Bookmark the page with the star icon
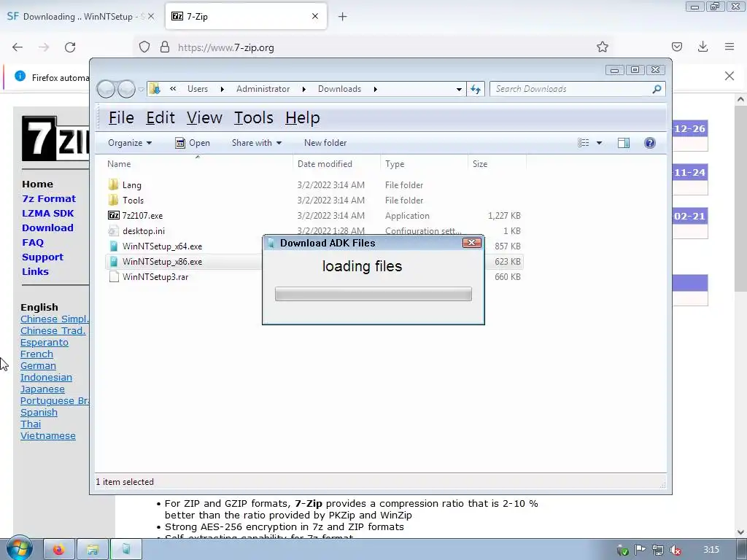The width and height of the screenshot is (747, 560). (x=602, y=47)
